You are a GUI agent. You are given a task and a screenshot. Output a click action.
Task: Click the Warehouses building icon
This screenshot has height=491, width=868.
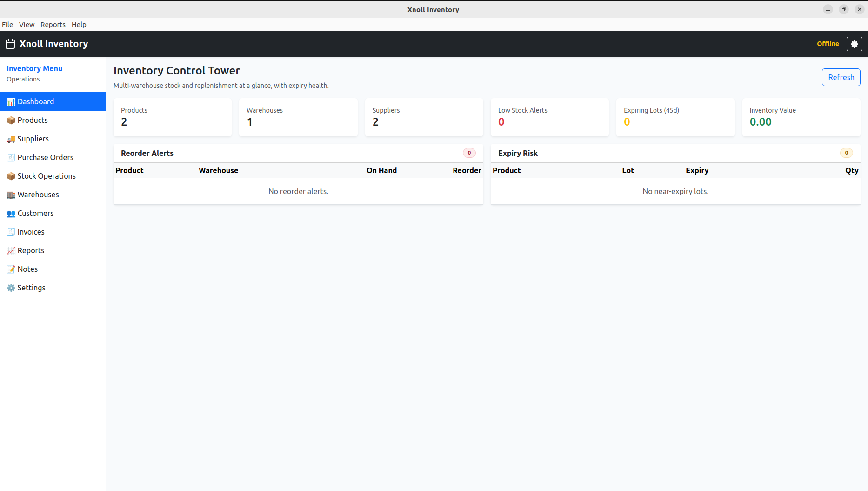click(11, 195)
